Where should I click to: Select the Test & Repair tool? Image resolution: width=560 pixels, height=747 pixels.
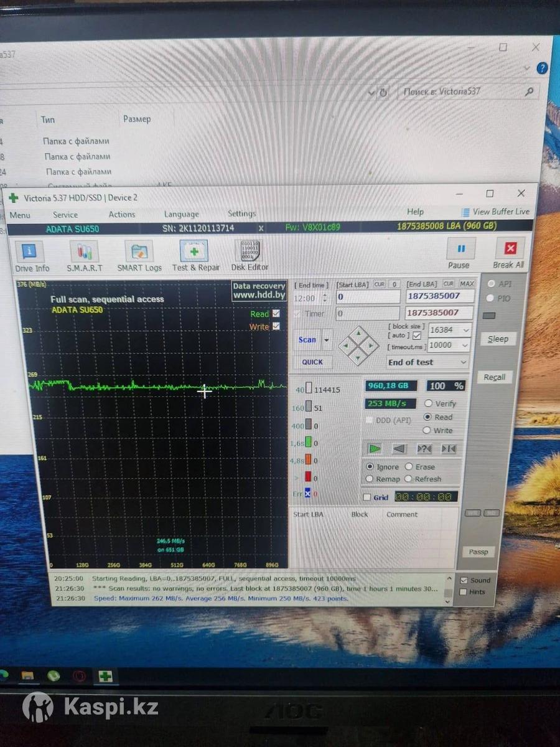coord(195,256)
